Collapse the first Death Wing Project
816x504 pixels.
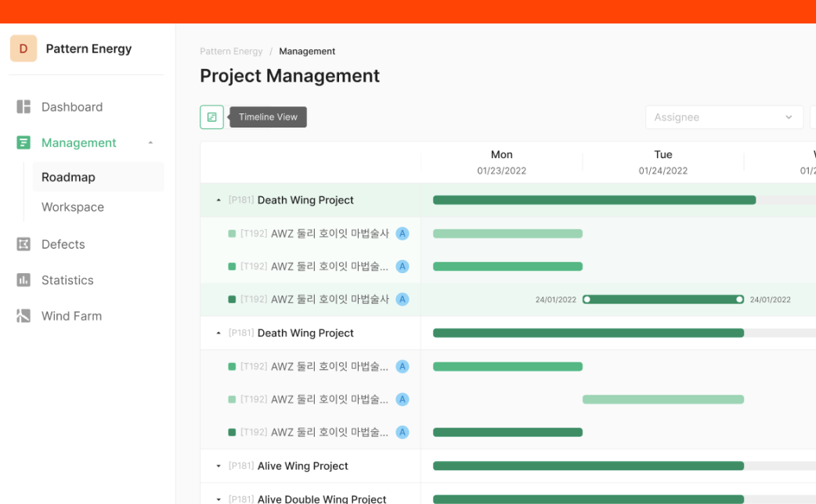(x=218, y=200)
